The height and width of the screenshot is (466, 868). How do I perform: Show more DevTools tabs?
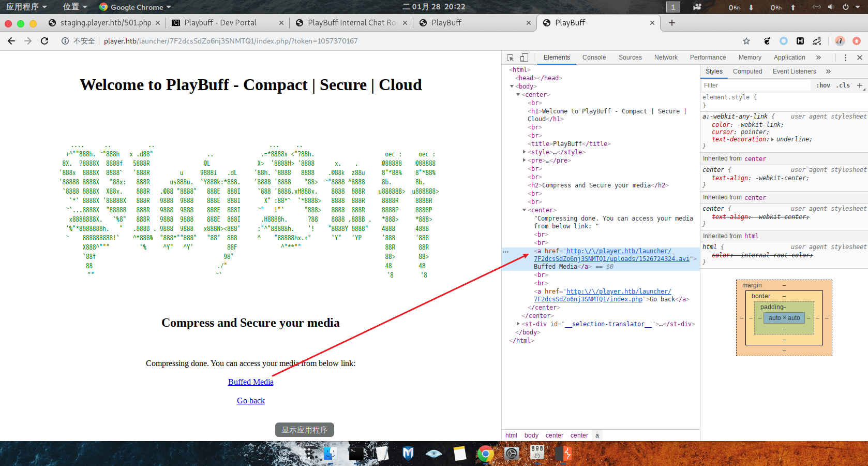click(818, 57)
